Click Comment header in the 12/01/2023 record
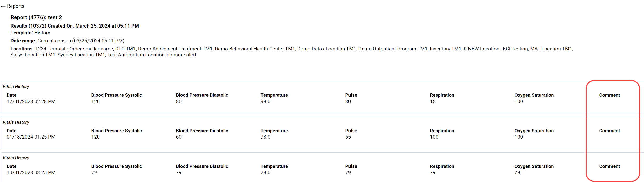The width and height of the screenshot is (644, 182). point(609,95)
